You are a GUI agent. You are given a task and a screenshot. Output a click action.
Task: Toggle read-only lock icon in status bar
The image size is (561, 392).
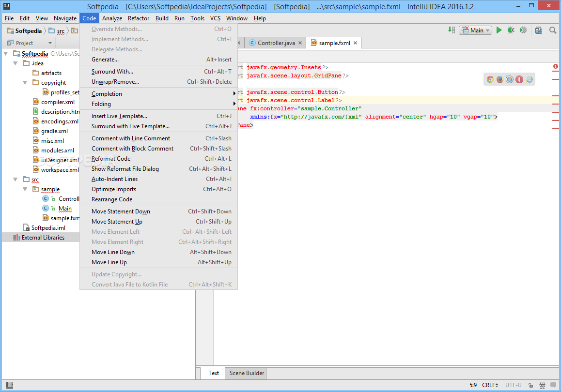point(531,385)
